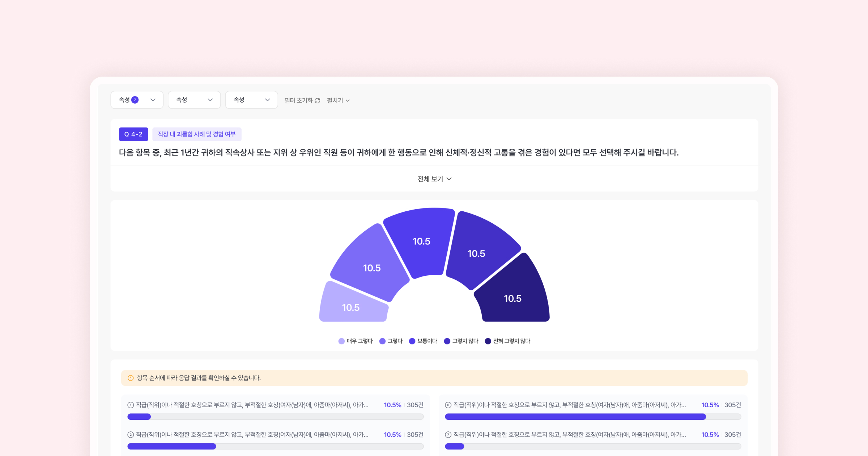Click the circled number 6 item icon
Screen dimensions: 868x456
(x=448, y=405)
